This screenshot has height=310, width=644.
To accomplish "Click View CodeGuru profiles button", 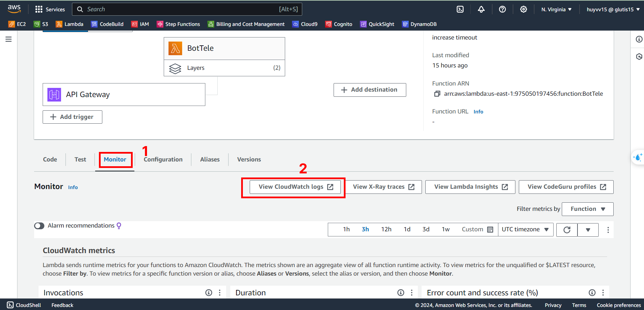I will click(x=566, y=187).
